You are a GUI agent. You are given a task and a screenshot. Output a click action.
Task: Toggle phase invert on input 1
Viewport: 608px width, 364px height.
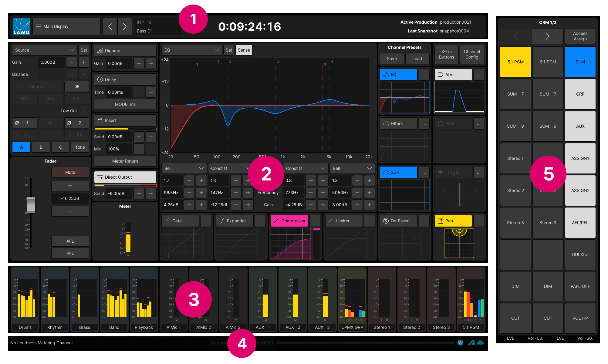click(x=24, y=123)
